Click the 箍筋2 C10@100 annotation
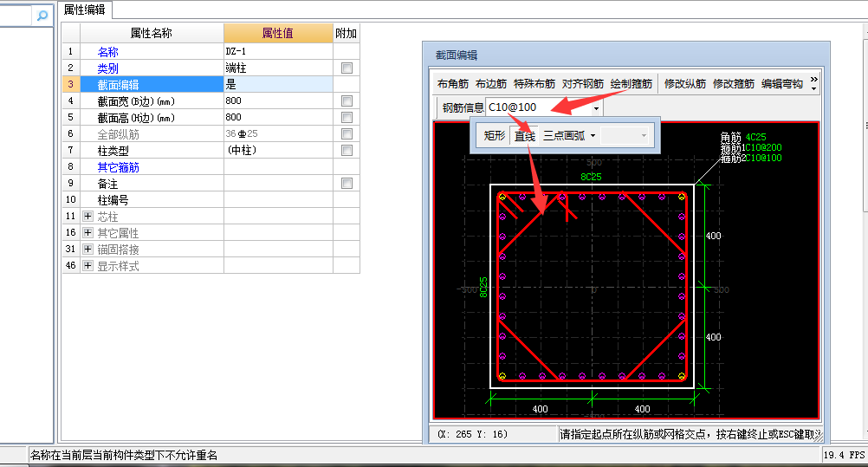This screenshot has height=467, width=868. click(751, 158)
